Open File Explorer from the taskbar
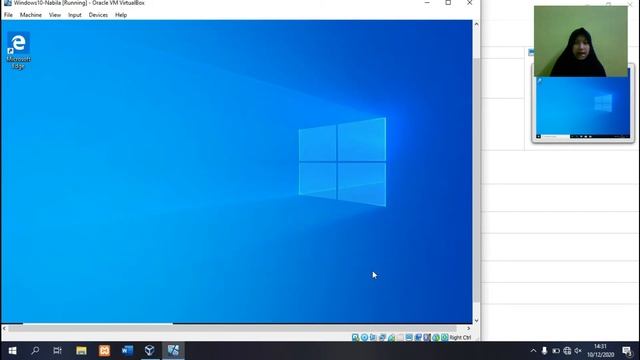This screenshot has width=640, height=360. [x=81, y=351]
